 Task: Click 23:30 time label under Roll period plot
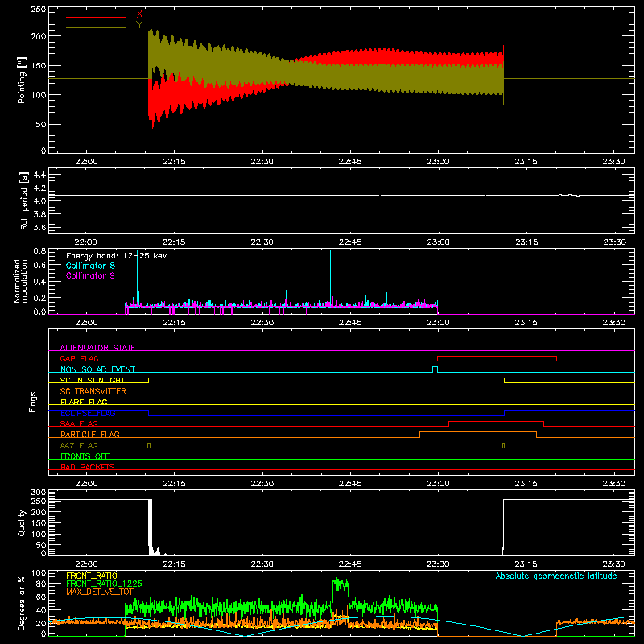(614, 242)
